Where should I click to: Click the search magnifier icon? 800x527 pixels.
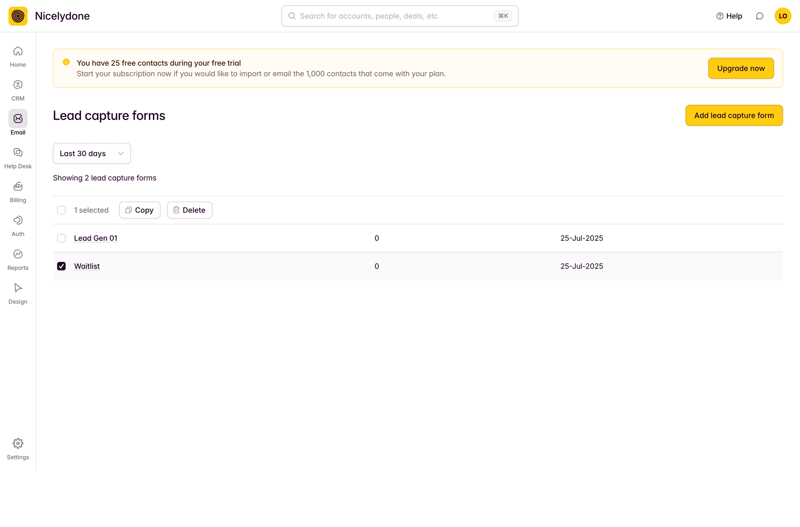[x=292, y=16]
